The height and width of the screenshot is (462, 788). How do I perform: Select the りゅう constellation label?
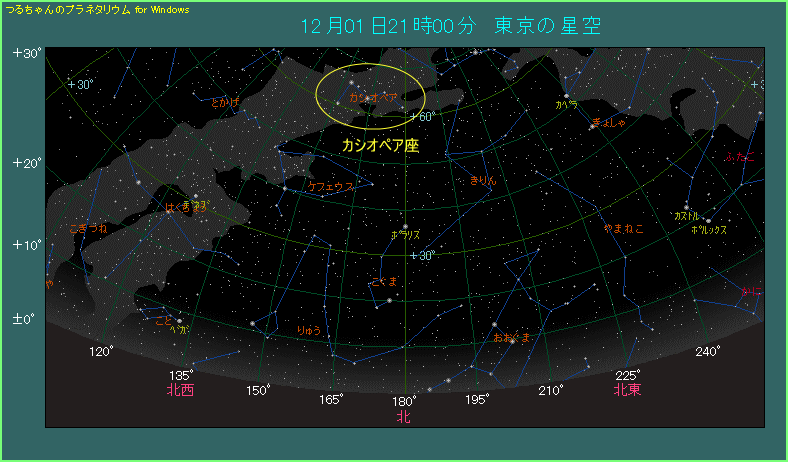(x=309, y=329)
